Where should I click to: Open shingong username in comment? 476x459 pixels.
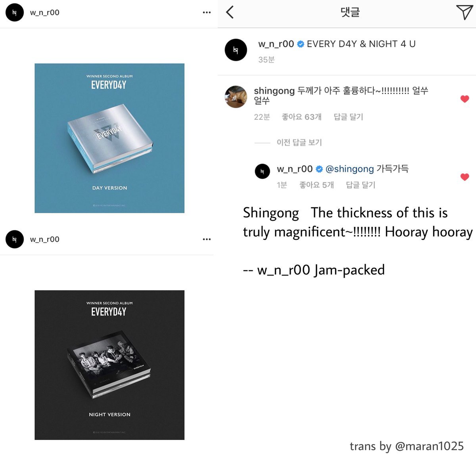pos(274,91)
